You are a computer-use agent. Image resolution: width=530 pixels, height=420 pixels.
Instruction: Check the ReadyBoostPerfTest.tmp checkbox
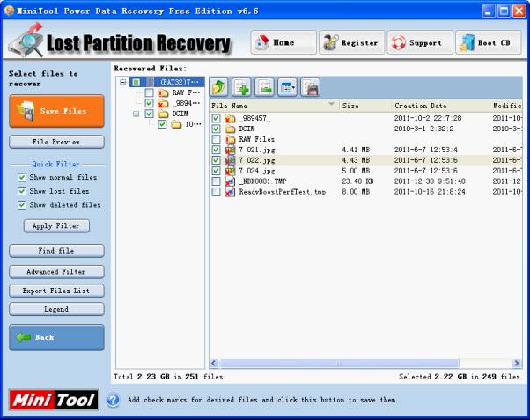coord(216,192)
